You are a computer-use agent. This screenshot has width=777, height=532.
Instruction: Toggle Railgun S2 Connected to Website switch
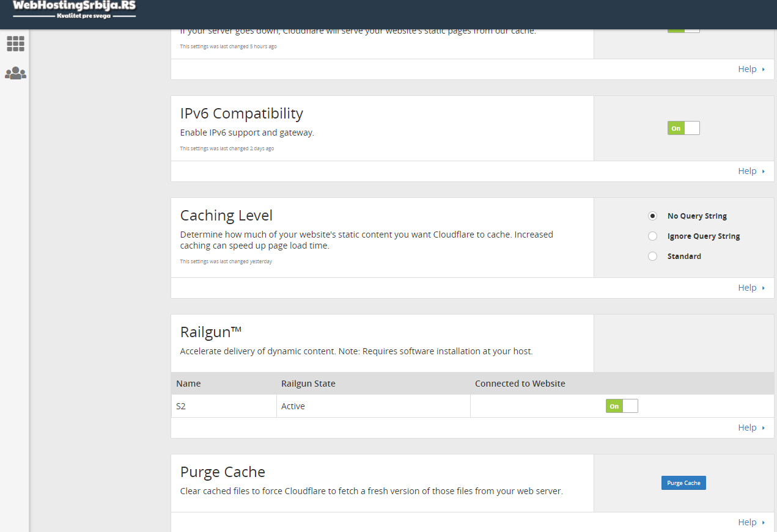click(622, 406)
